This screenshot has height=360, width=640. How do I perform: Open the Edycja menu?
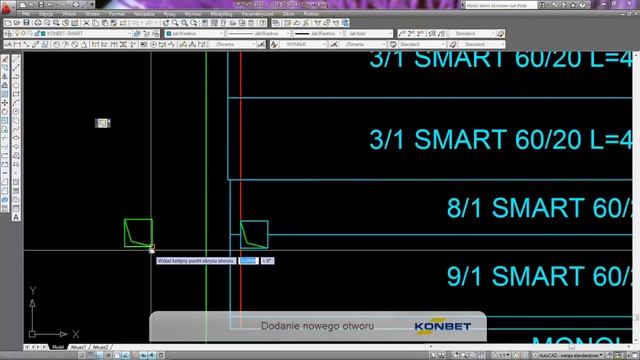pyautogui.click(x=46, y=14)
